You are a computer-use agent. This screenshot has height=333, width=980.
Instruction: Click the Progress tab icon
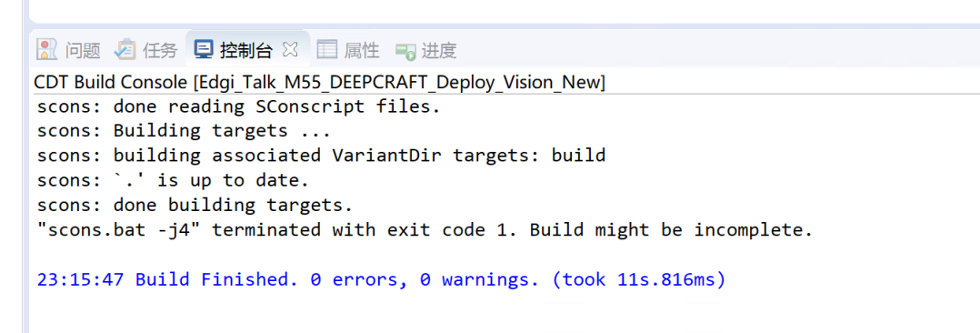405,51
